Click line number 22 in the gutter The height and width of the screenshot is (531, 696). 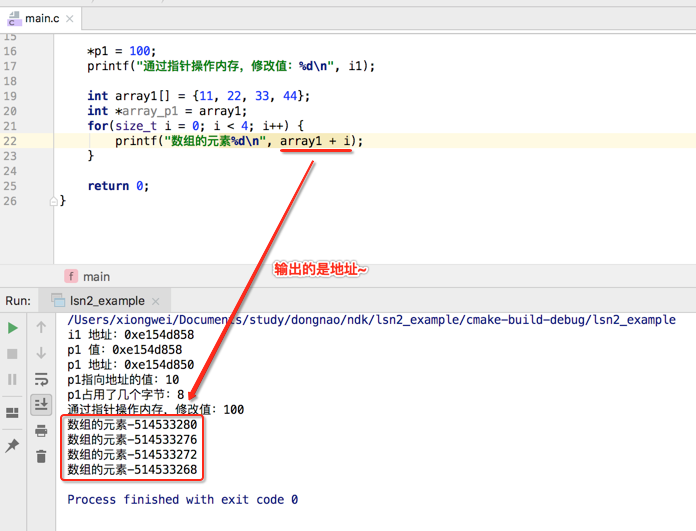click(x=10, y=141)
